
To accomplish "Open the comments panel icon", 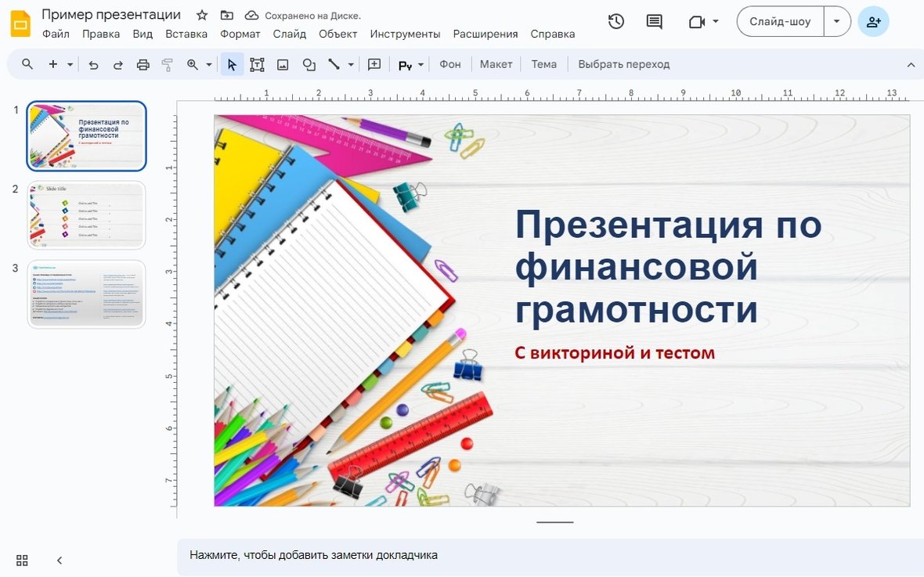I will pos(654,22).
